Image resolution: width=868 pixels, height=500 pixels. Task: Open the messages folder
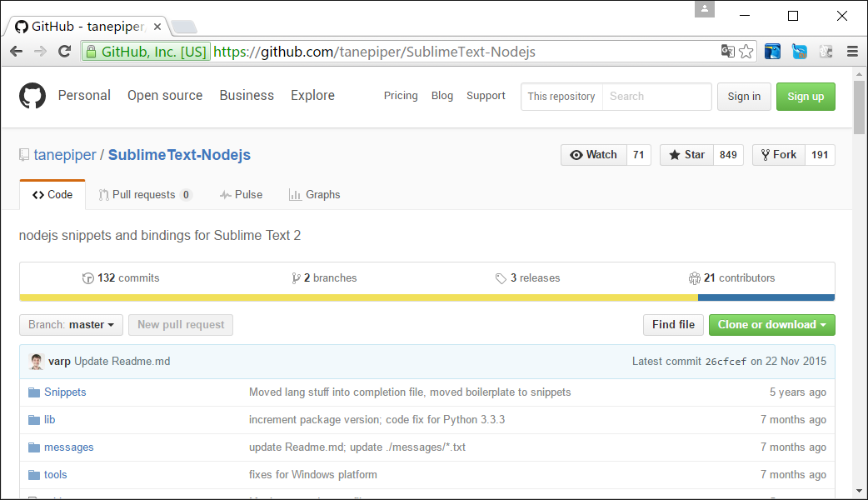68,447
